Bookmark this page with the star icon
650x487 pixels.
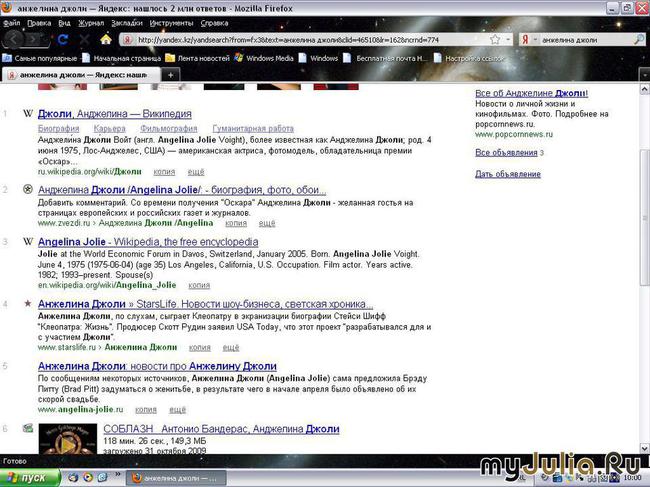coord(495,40)
